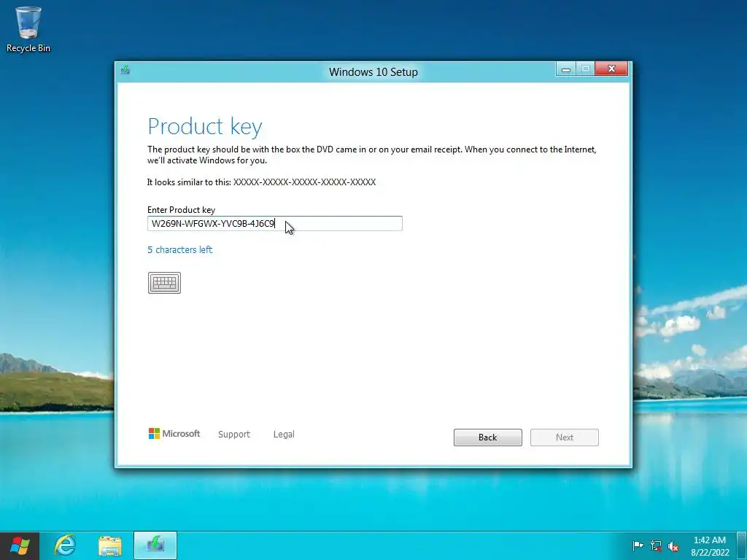Open Action Center flag icon in tray
Viewport: 747px width, 560px height.
[x=638, y=545]
